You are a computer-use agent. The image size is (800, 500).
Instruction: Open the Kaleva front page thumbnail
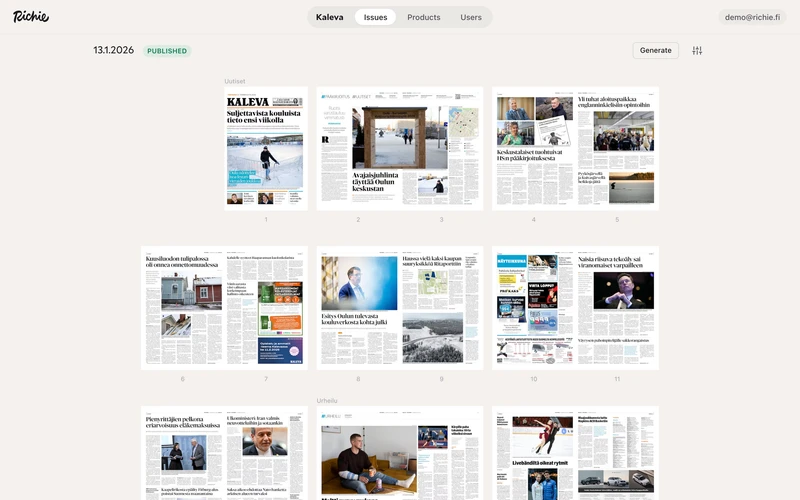click(266, 148)
